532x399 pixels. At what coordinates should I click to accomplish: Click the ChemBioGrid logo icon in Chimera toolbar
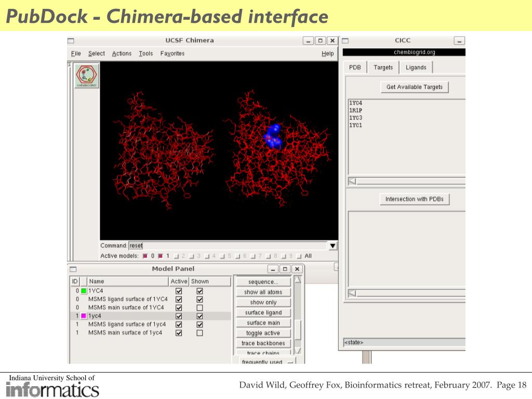87,76
